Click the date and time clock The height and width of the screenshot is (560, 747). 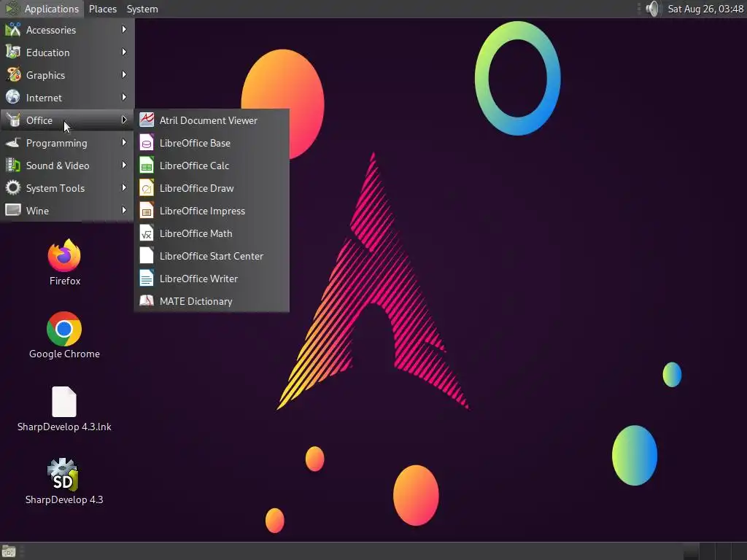(x=705, y=9)
